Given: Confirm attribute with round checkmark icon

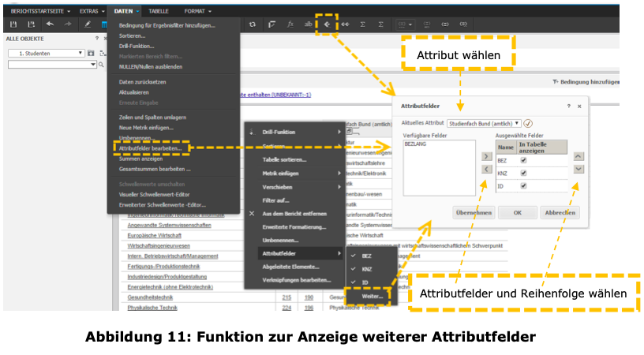Looking at the screenshot, I should 528,123.
